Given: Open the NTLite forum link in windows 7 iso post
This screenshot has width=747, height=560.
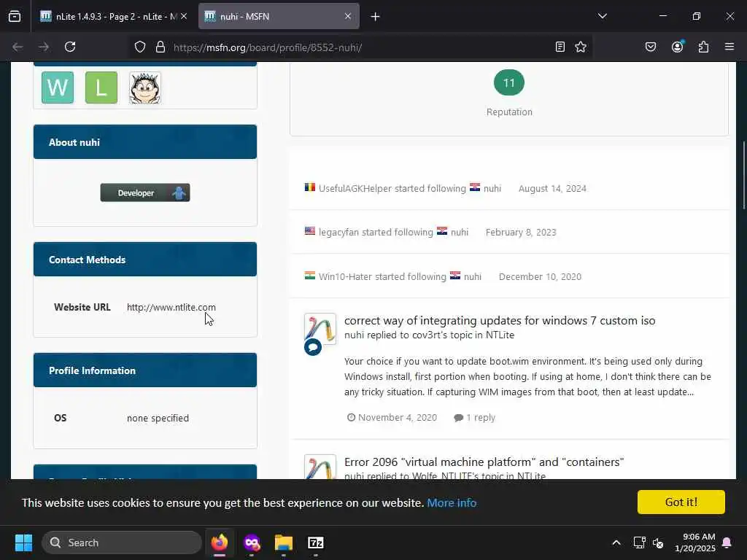Looking at the screenshot, I should pyautogui.click(x=500, y=335).
